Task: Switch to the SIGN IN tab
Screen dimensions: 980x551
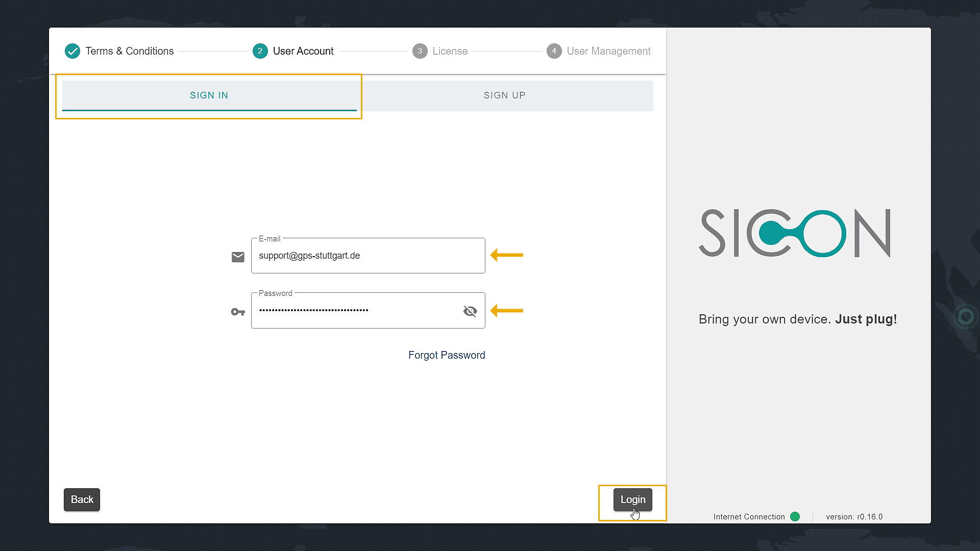Action: tap(209, 95)
